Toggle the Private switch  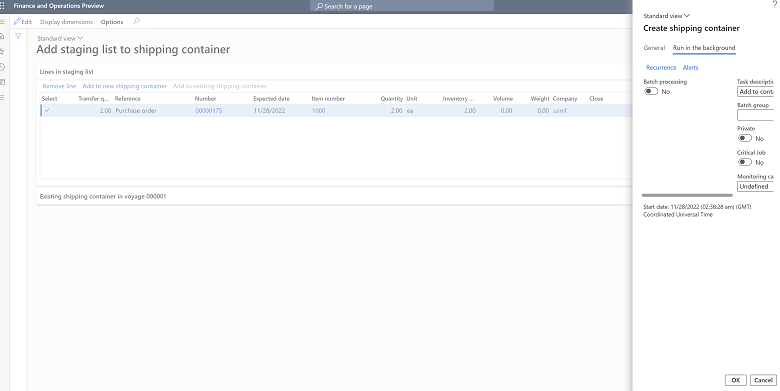tap(745, 138)
